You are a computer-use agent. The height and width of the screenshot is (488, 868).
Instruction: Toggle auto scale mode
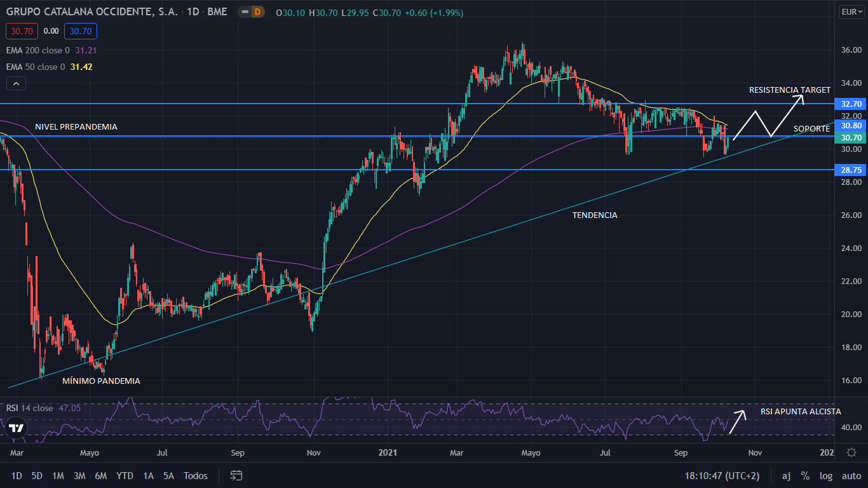click(x=851, y=475)
